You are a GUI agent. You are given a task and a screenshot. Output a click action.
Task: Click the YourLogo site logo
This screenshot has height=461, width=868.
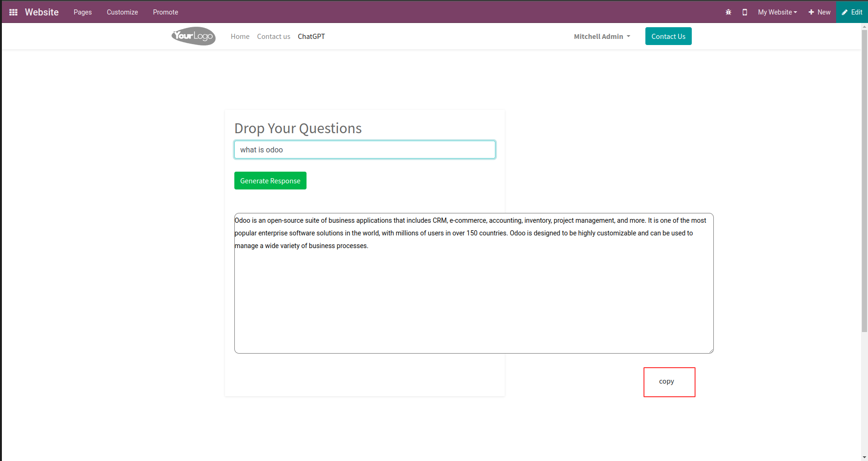(x=194, y=36)
